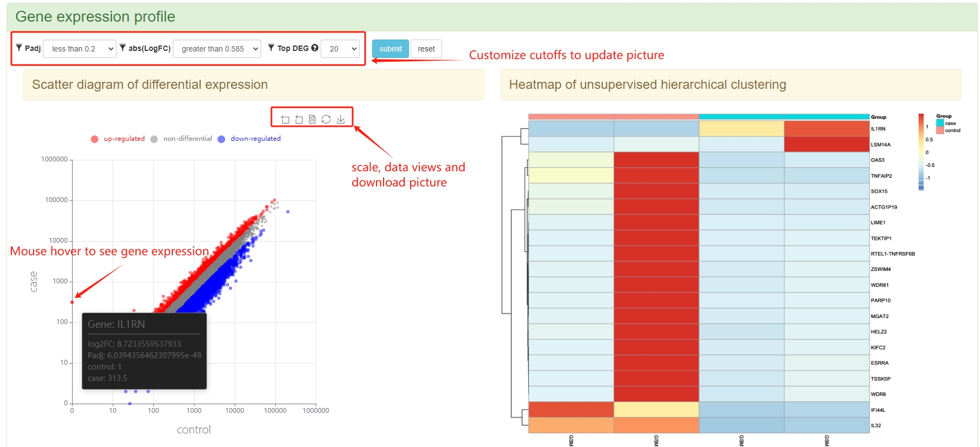Screen dimensions: 980x447
Task: Activate the area zoom tool in scatter toolbox
Action: [x=285, y=119]
